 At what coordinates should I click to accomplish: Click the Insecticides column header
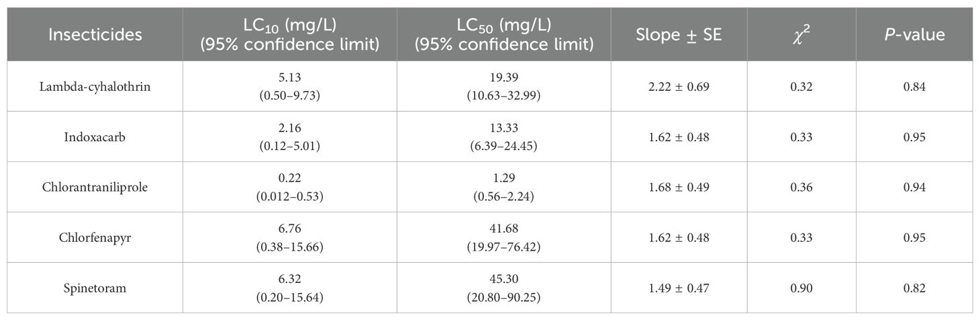coord(95,35)
